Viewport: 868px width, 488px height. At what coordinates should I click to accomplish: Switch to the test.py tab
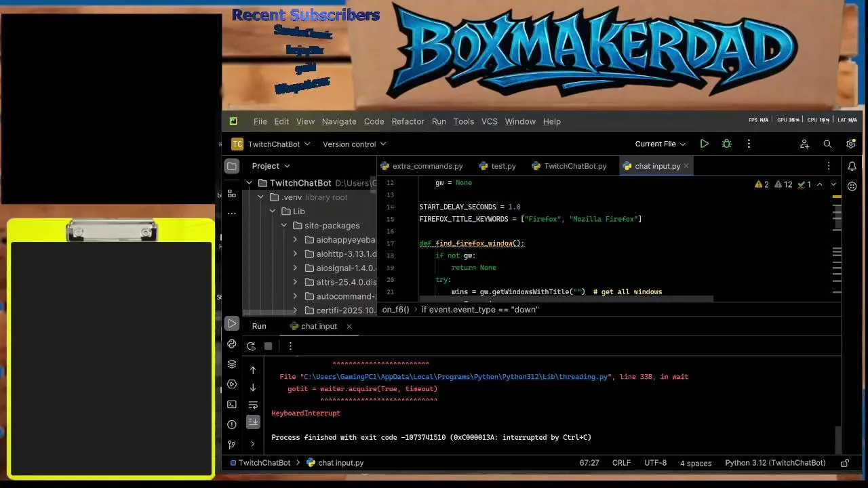497,166
